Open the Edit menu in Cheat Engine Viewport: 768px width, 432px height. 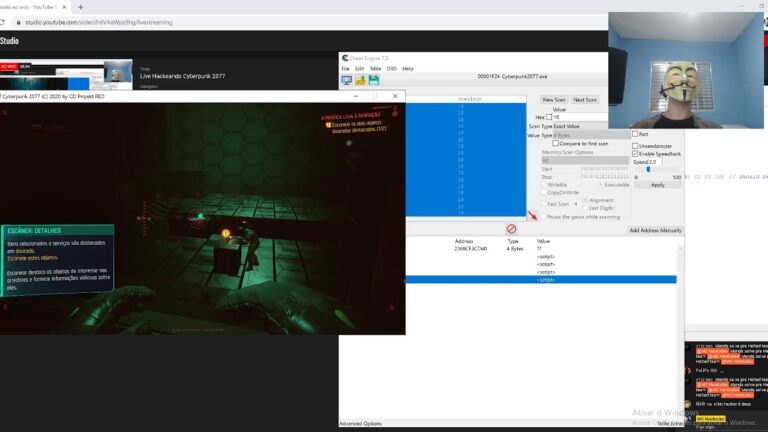tap(360, 69)
